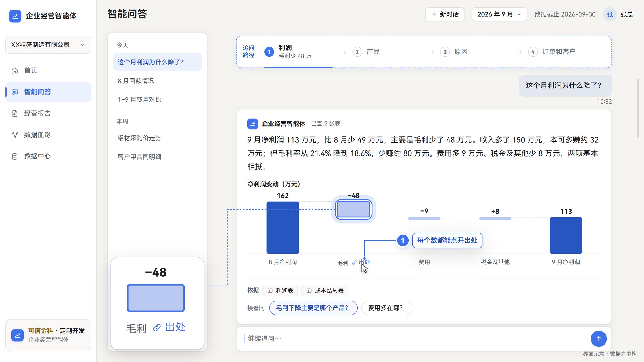
Task: Click the 企业经营智能体 logo icon at top left
Action: 15,16
